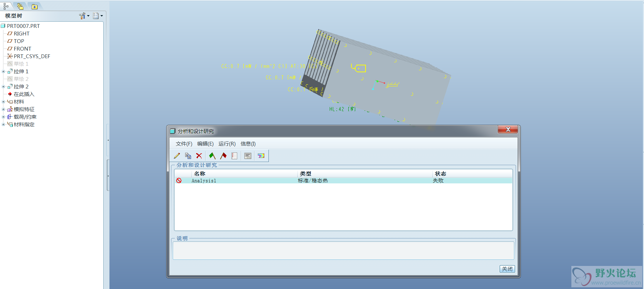Show study status window icon

[x=248, y=156]
